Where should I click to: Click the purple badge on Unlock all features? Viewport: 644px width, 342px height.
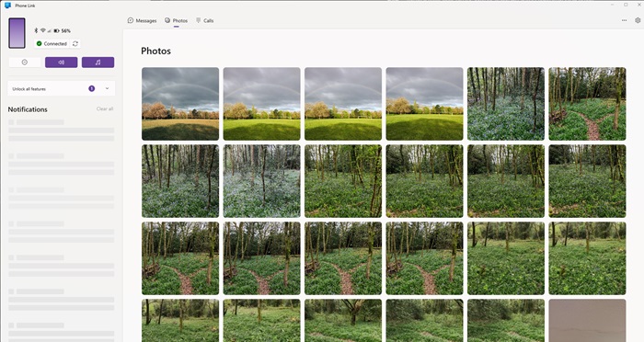(92, 88)
